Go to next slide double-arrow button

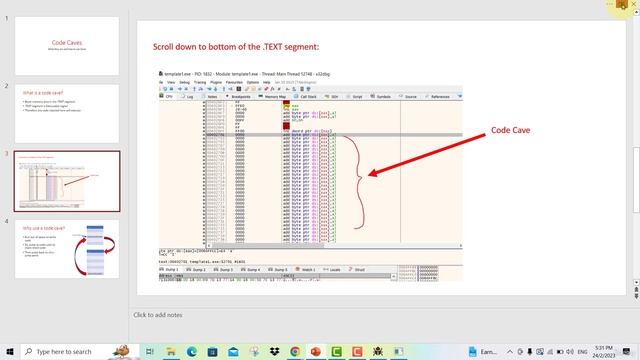click(636, 296)
